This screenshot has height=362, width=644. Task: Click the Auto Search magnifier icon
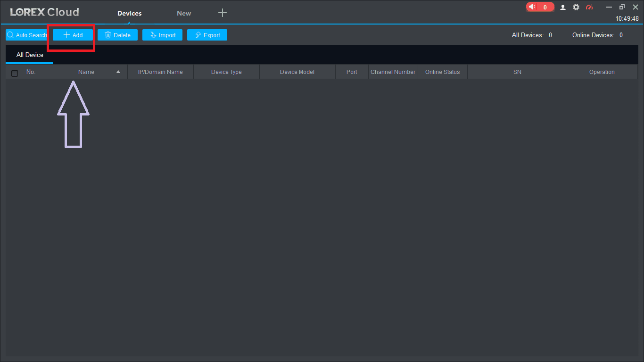10,34
